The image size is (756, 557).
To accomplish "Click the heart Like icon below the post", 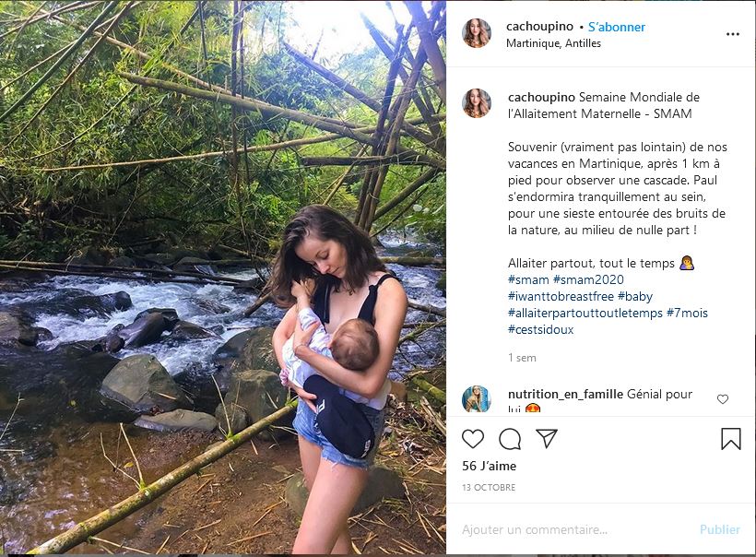I will [x=473, y=439].
